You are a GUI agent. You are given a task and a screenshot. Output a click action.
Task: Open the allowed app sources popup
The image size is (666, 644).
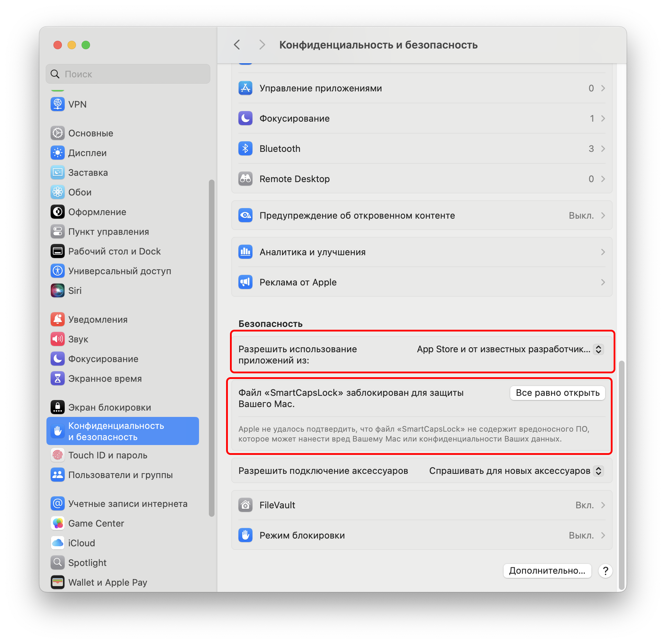pos(510,349)
